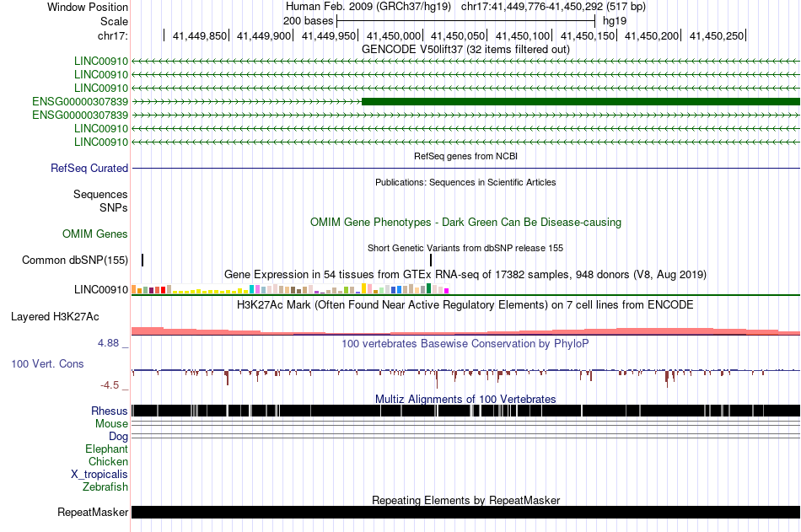Open the GENCODE V50lift37 track title
The width and height of the screenshot is (801, 532).
(x=465, y=49)
